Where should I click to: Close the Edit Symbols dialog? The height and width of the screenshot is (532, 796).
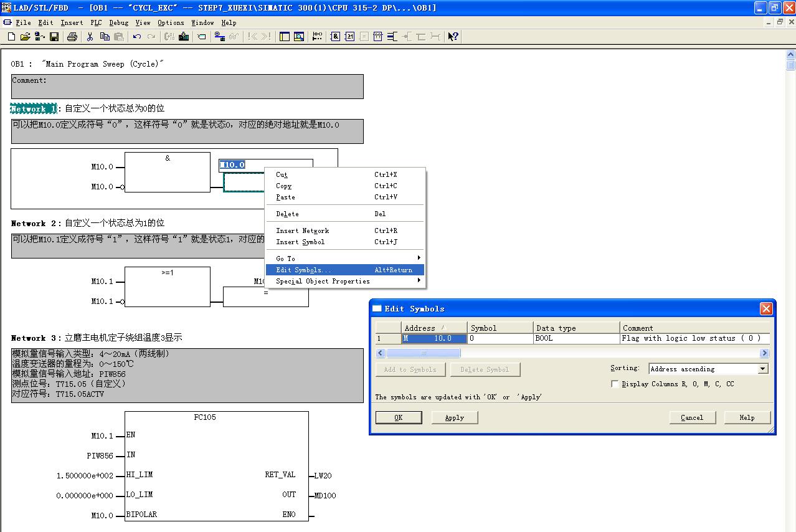[766, 308]
